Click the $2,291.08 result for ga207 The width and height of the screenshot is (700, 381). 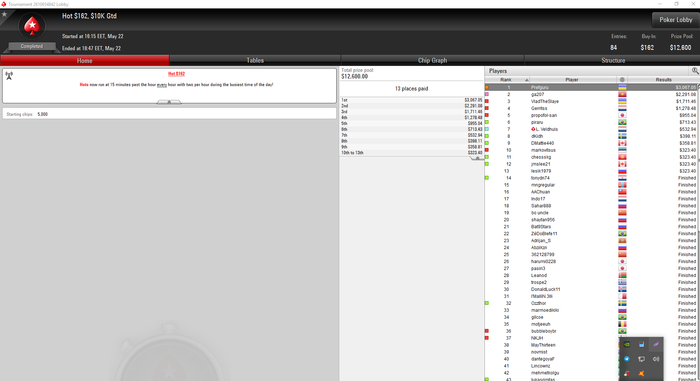tap(686, 94)
